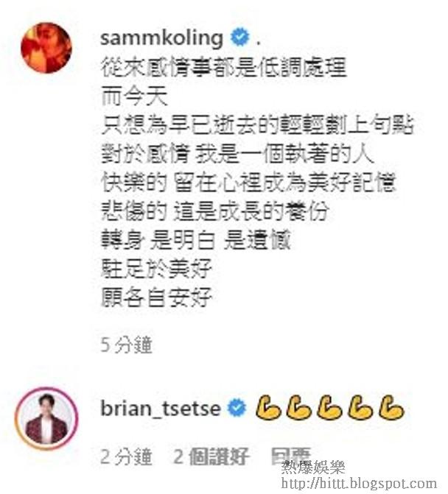Click the first flexed bicep emoji
Viewport: 448px width, 494px height.
[267, 408]
